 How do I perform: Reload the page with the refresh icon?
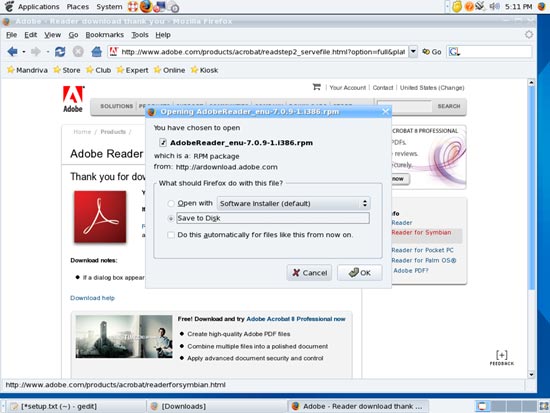[60, 52]
